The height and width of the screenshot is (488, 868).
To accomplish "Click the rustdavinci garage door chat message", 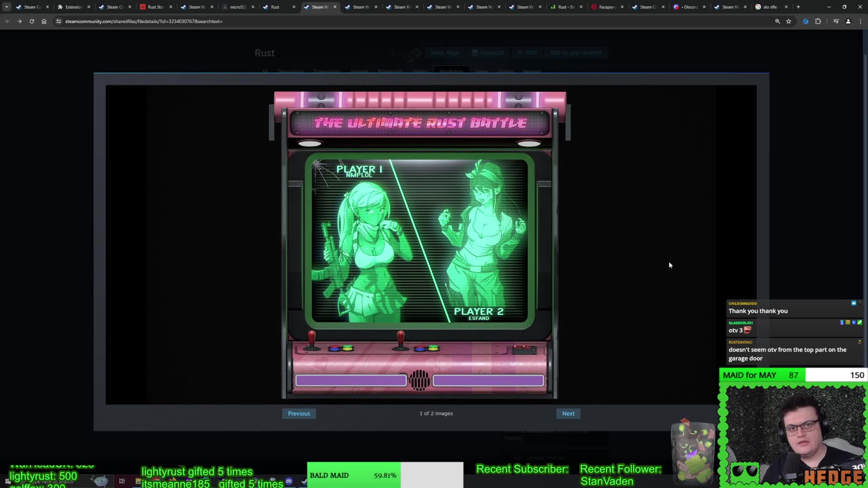I will [x=787, y=354].
